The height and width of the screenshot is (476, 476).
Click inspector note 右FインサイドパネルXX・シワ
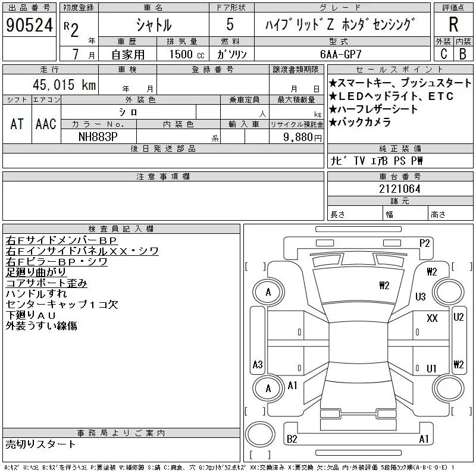tap(82, 250)
